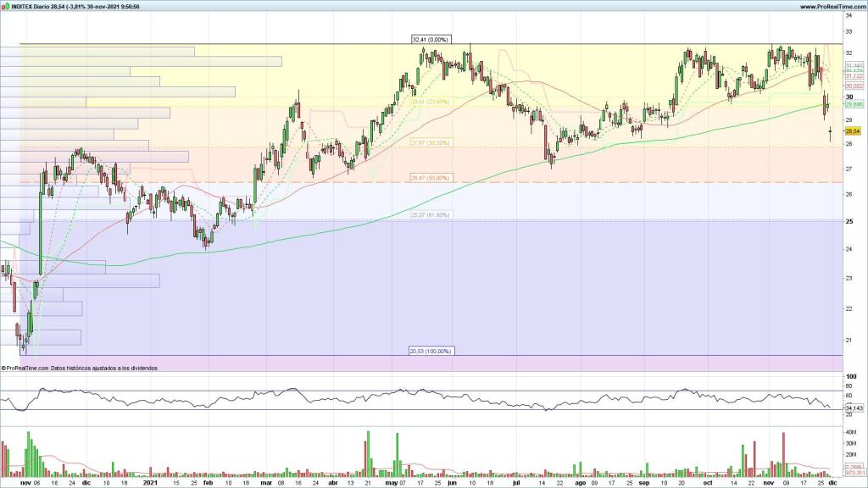Click the 'may' month marker on time axis

(390, 483)
